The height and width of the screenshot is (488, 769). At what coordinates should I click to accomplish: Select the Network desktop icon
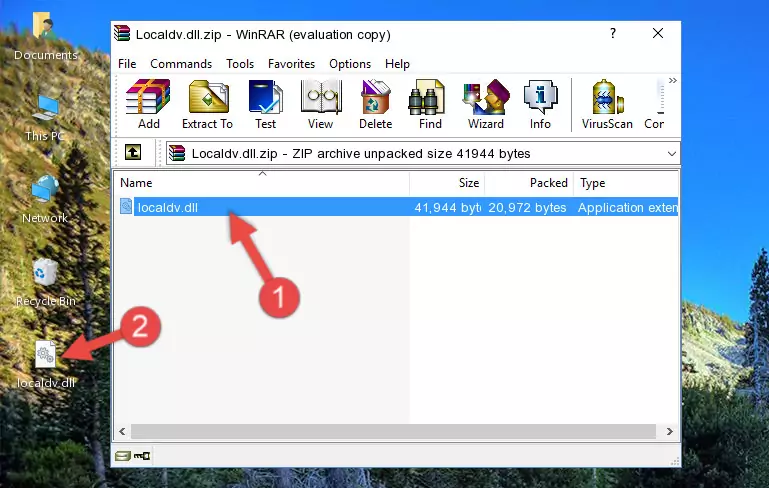click(x=45, y=200)
